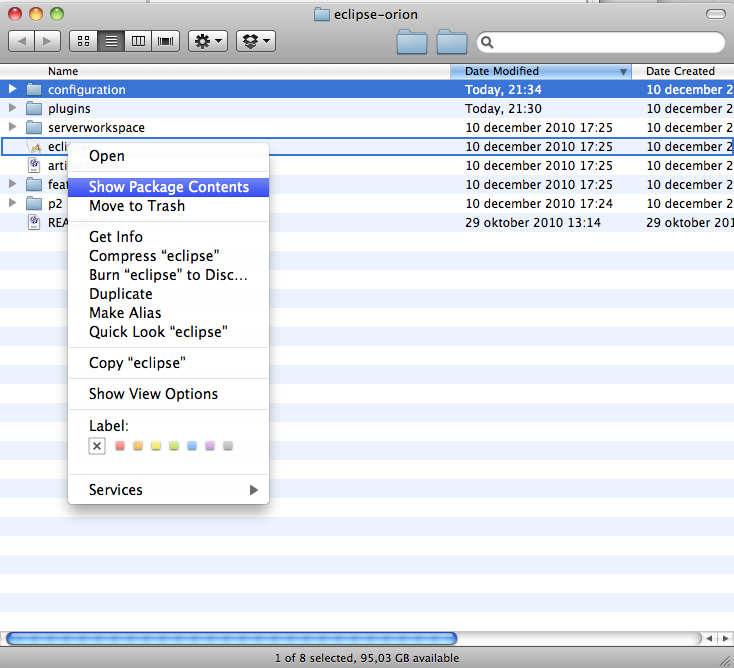Image resolution: width=734 pixels, height=668 pixels.
Task: Go back with the left arrow button
Action: pyautogui.click(x=22, y=41)
